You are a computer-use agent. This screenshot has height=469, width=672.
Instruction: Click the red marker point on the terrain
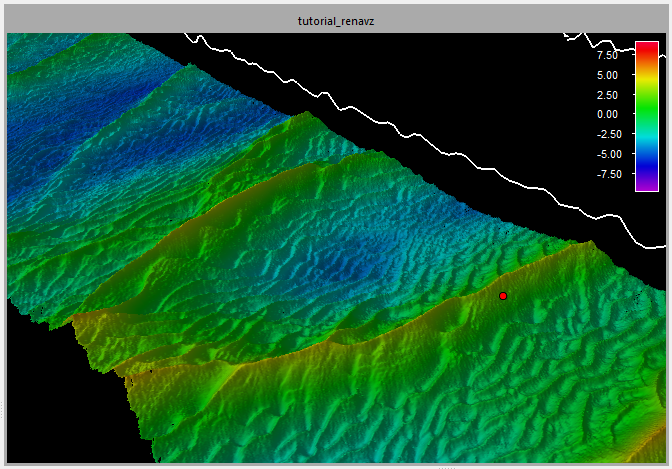point(503,296)
